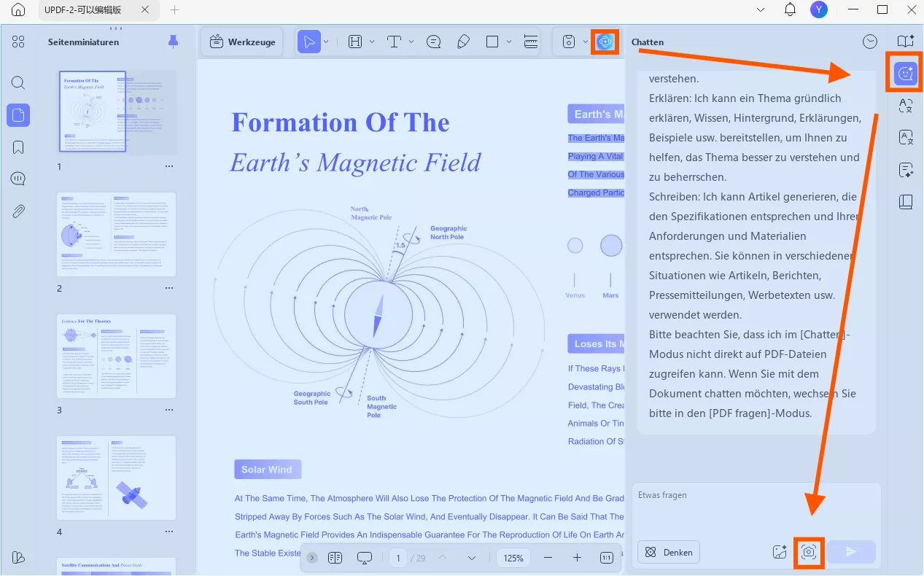Open the Y user account avatar

[819, 10]
